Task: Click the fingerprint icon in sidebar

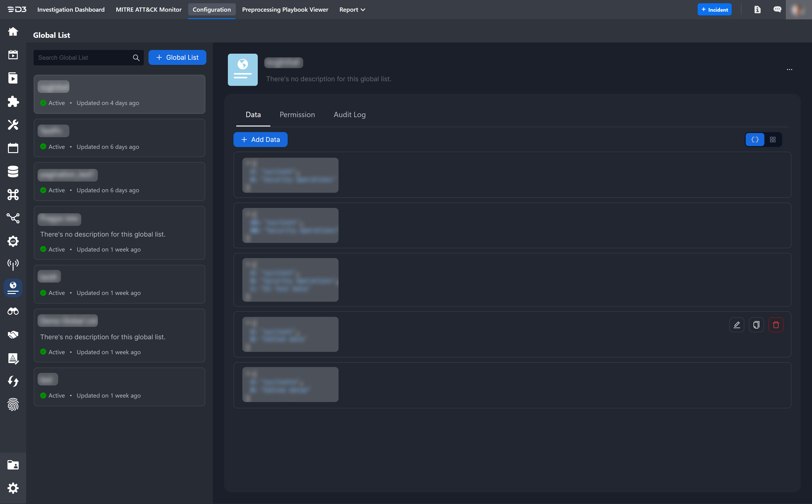Action: (x=13, y=404)
